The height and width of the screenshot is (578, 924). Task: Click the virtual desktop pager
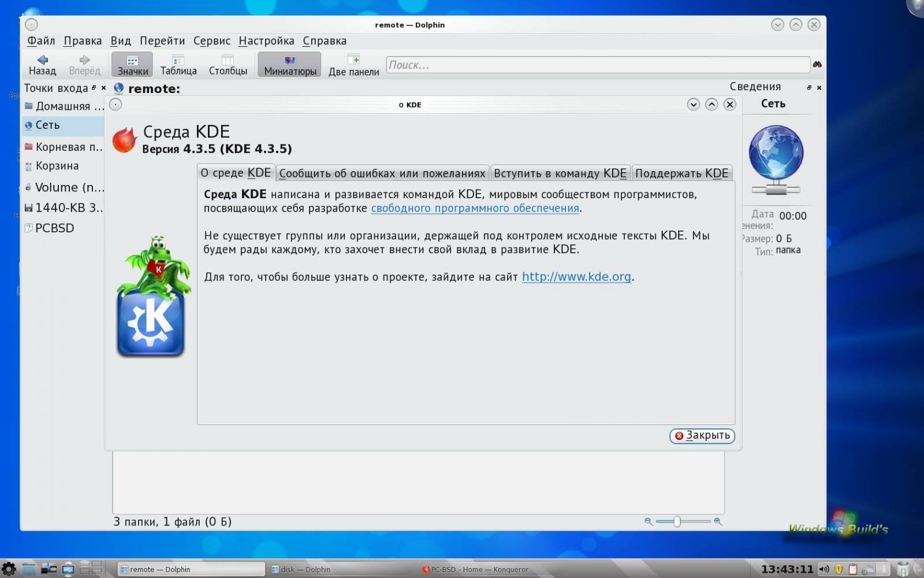(91, 568)
